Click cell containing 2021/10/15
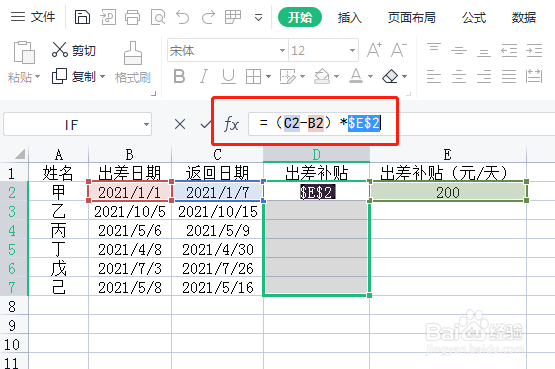The height and width of the screenshot is (369, 555). pos(218,212)
